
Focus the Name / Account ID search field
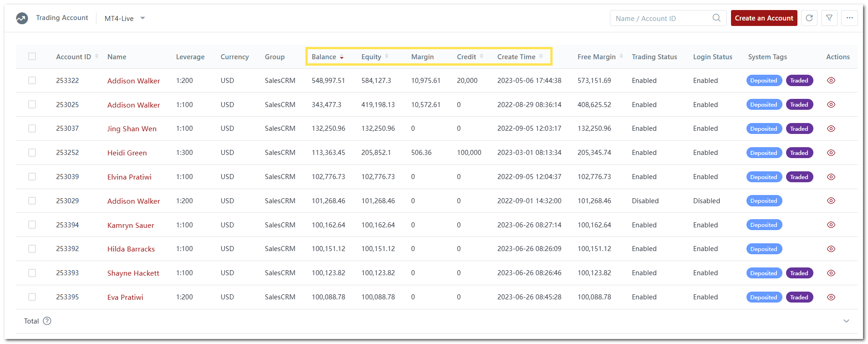click(x=660, y=19)
